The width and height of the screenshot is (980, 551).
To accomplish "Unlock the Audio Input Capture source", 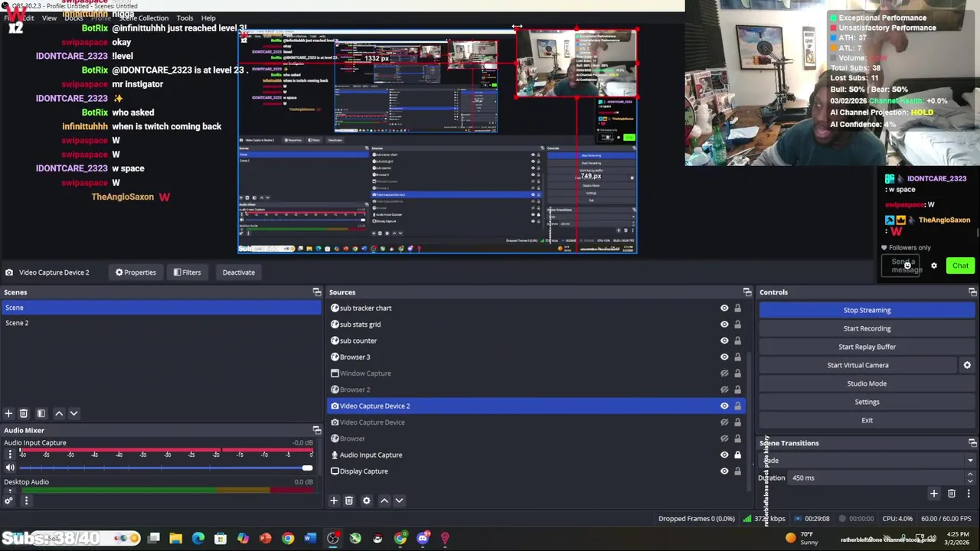I will point(737,455).
